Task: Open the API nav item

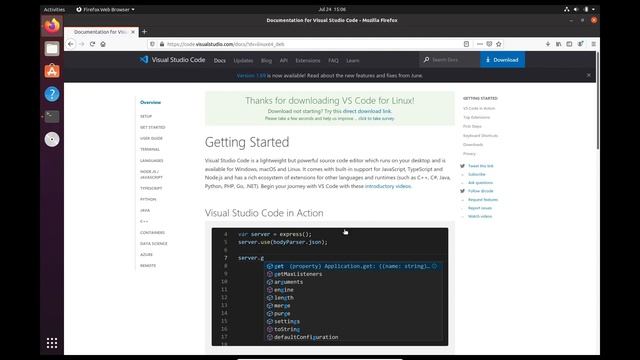Action: tap(284, 60)
